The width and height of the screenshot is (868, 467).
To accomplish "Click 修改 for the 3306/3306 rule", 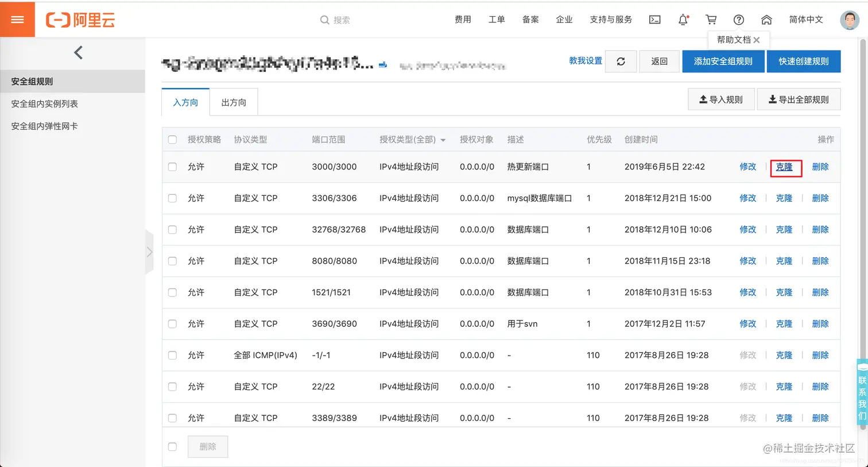I will pyautogui.click(x=748, y=198).
